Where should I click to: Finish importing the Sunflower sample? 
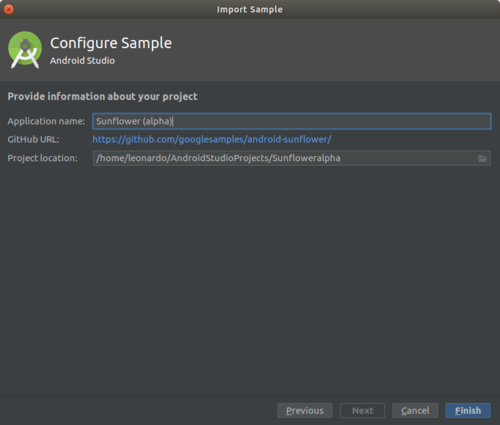click(468, 410)
